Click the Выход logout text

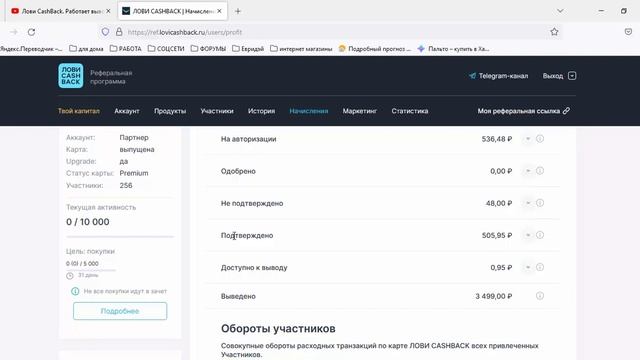click(553, 76)
